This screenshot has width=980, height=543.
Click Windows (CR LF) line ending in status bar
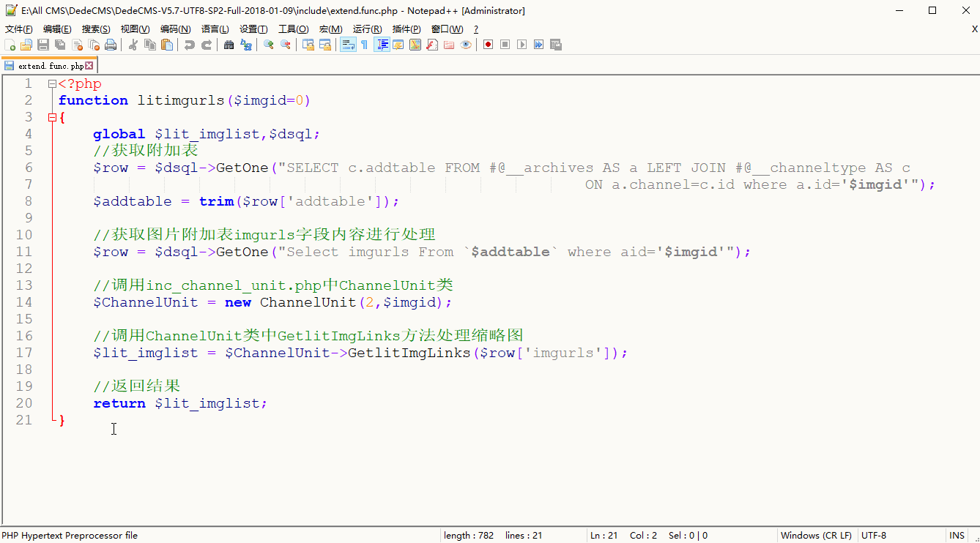[816, 536]
